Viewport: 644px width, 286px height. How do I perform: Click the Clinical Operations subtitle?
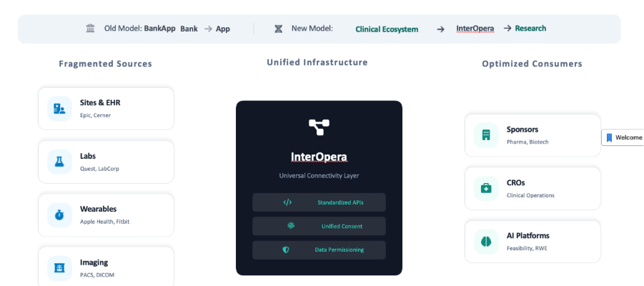point(530,196)
